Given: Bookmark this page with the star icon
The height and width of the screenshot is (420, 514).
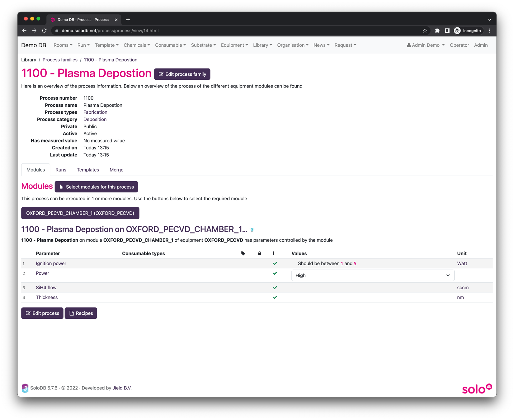Looking at the screenshot, I should click(425, 31).
